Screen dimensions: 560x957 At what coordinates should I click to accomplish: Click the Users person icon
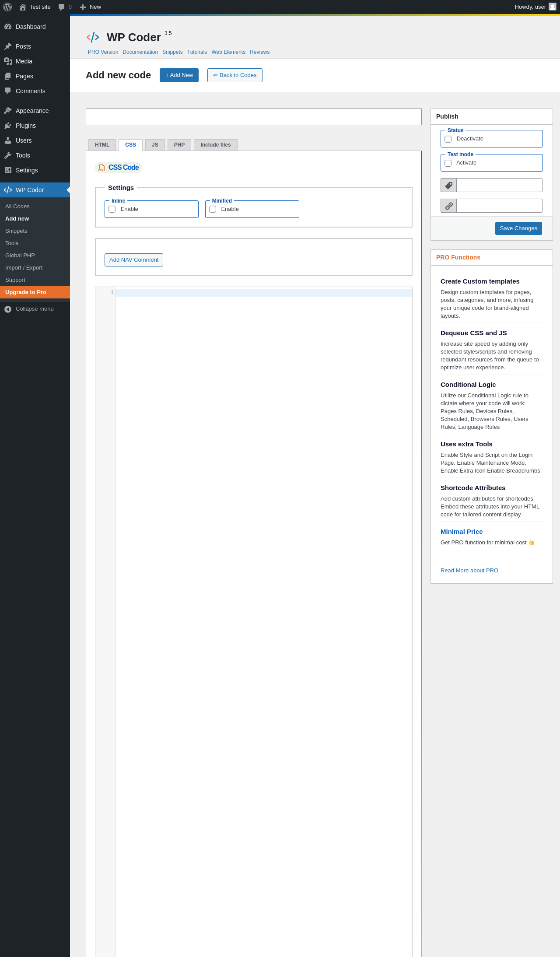pos(8,140)
